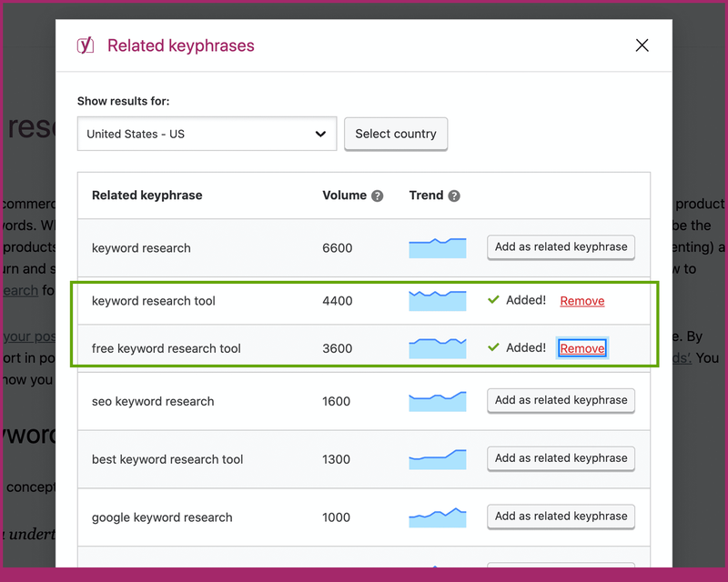The width and height of the screenshot is (728, 582).
Task: Open the United States - US country dropdown
Action: (207, 134)
